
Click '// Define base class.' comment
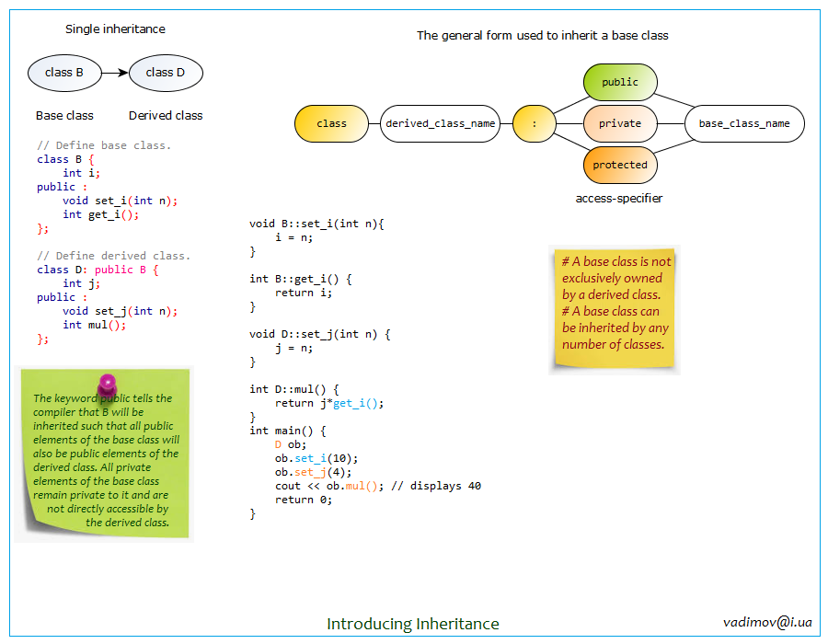point(104,145)
